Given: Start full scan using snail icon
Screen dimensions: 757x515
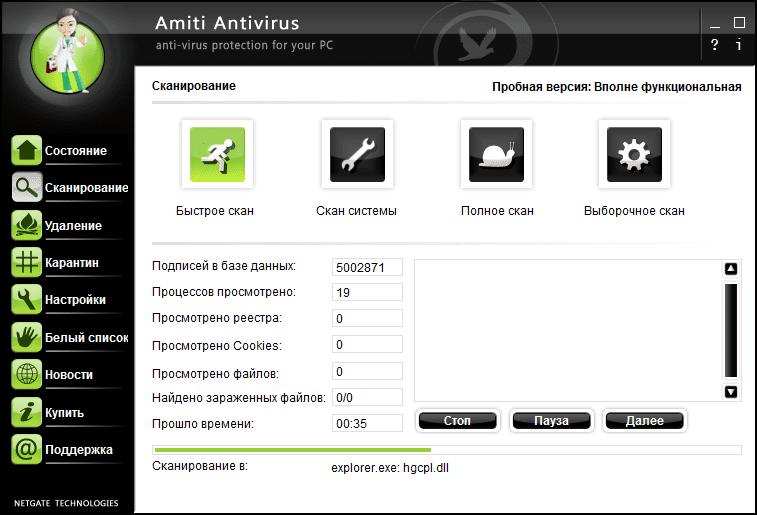Looking at the screenshot, I should [x=496, y=156].
